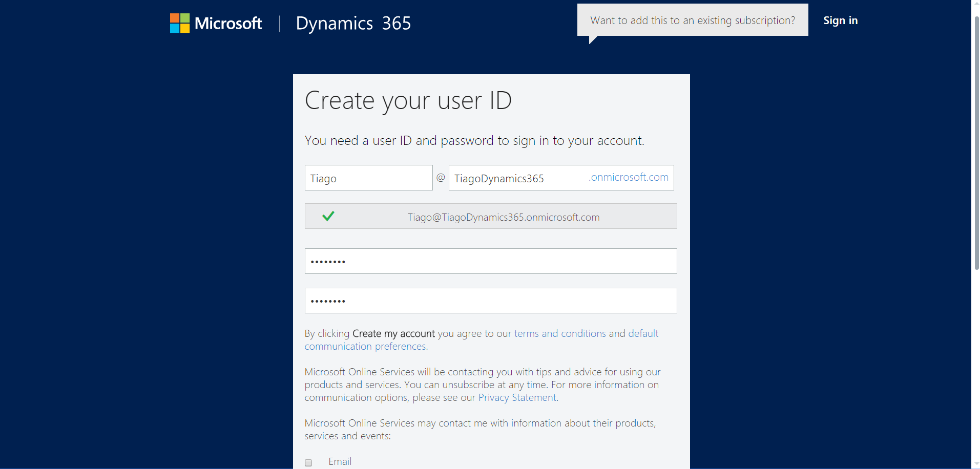
Task: Click the Dynamics 365 header title
Action: (x=353, y=23)
